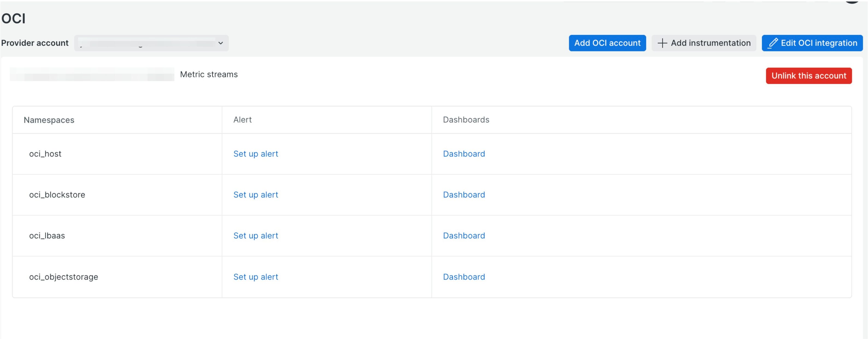Click Unlink this account

[x=809, y=75]
